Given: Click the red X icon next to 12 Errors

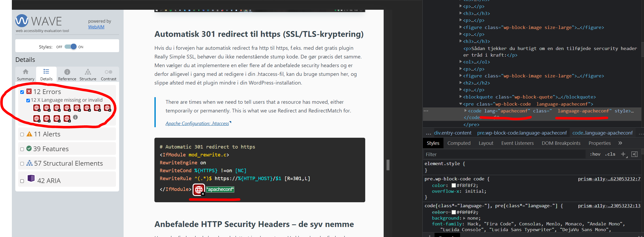Looking at the screenshot, I should pos(29,91).
